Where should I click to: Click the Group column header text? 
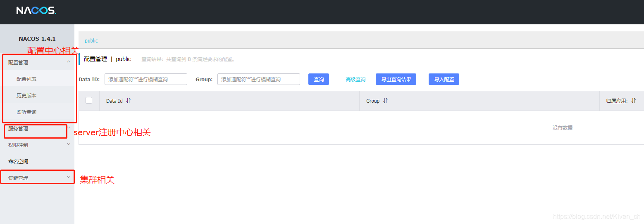pyautogui.click(x=373, y=101)
